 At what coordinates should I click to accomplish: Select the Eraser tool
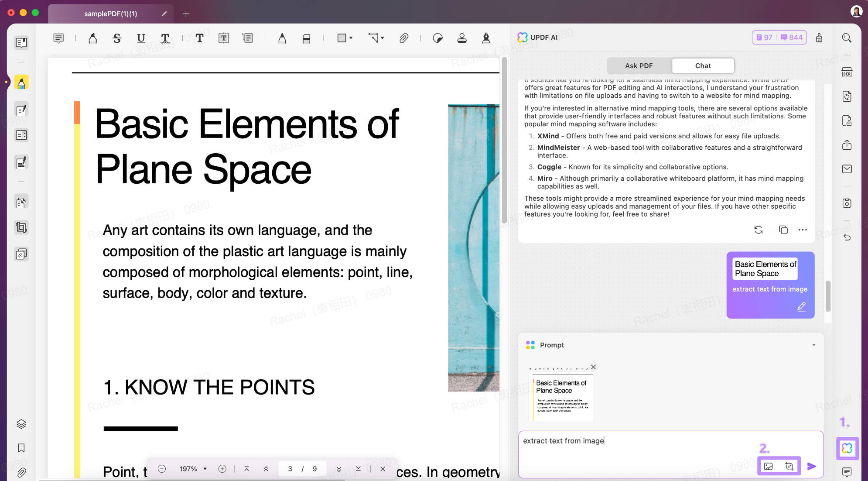pyautogui.click(x=306, y=38)
